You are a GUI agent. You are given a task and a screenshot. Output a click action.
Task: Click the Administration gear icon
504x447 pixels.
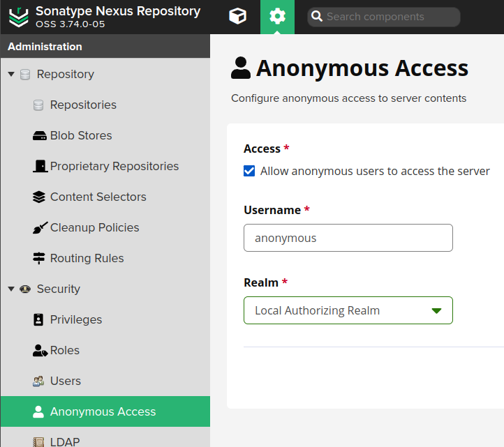(x=277, y=16)
